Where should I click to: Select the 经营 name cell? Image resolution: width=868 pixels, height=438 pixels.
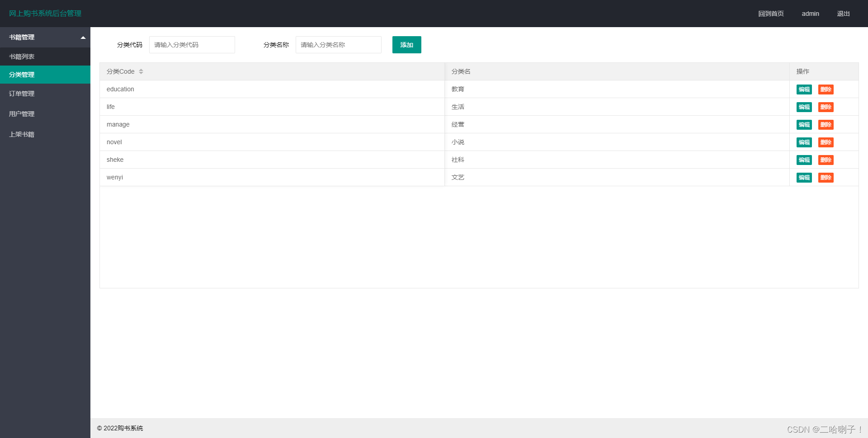[617, 124]
